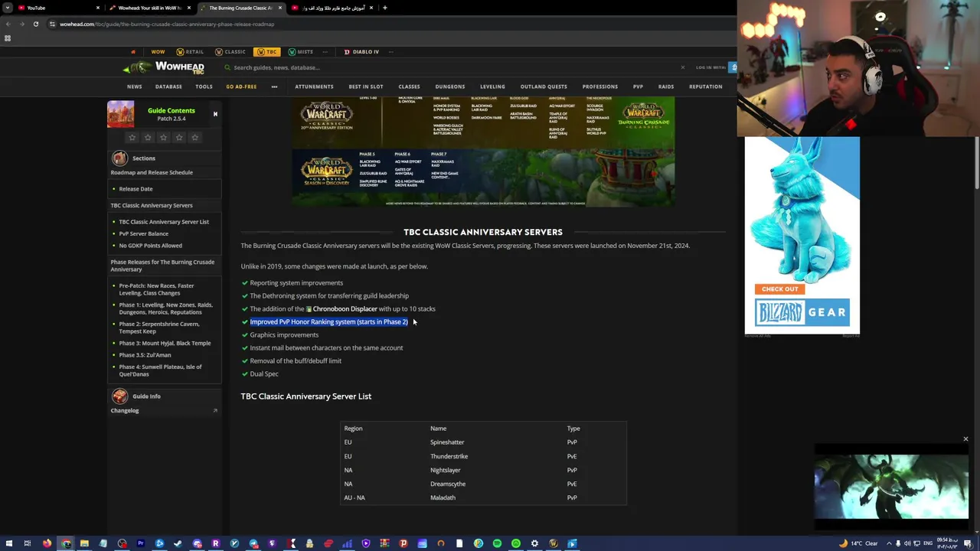Viewport: 980px width, 551px height.
Task: Expand the dots menu after MISTS
Action: (x=325, y=52)
